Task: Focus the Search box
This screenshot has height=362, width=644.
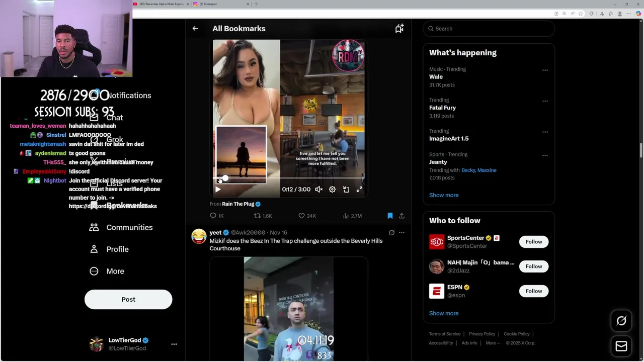Action: [x=489, y=29]
